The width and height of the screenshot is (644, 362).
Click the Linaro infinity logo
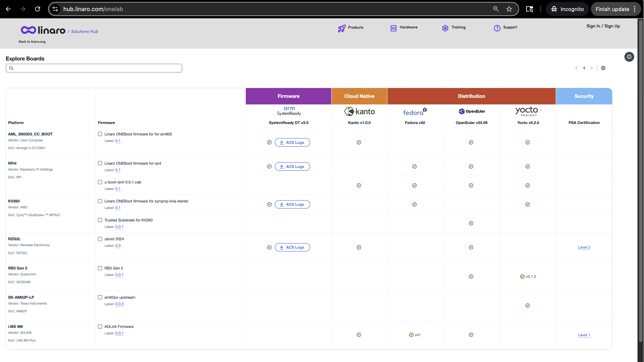coord(28,30)
